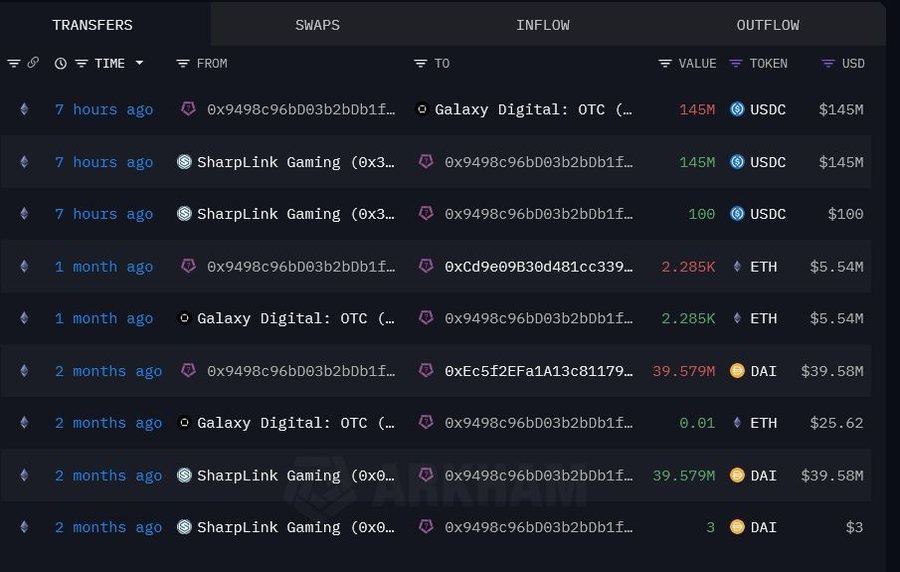Open the SWAPS tab
Screen dimensions: 900x572
point(317,25)
